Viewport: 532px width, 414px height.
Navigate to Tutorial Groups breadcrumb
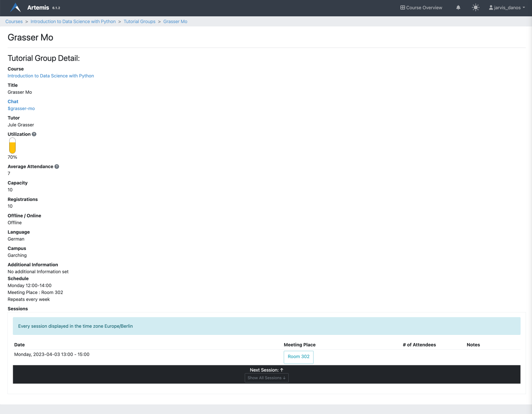point(139,22)
